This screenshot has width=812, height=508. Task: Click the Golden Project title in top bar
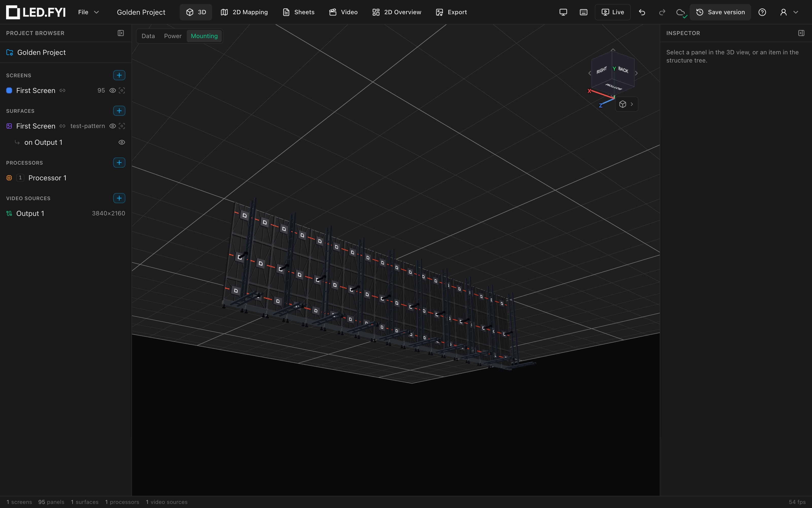point(141,12)
